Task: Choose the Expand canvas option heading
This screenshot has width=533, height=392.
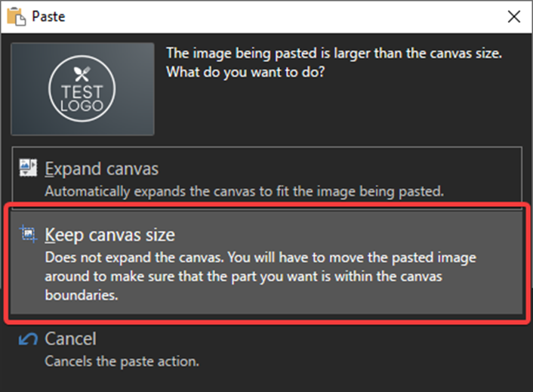Action: (x=102, y=168)
